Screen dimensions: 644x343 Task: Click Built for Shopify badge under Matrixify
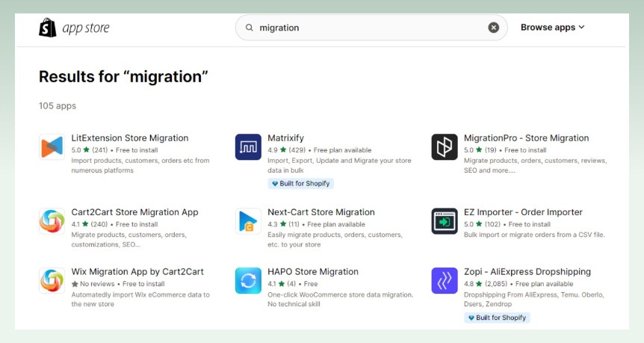click(x=300, y=184)
